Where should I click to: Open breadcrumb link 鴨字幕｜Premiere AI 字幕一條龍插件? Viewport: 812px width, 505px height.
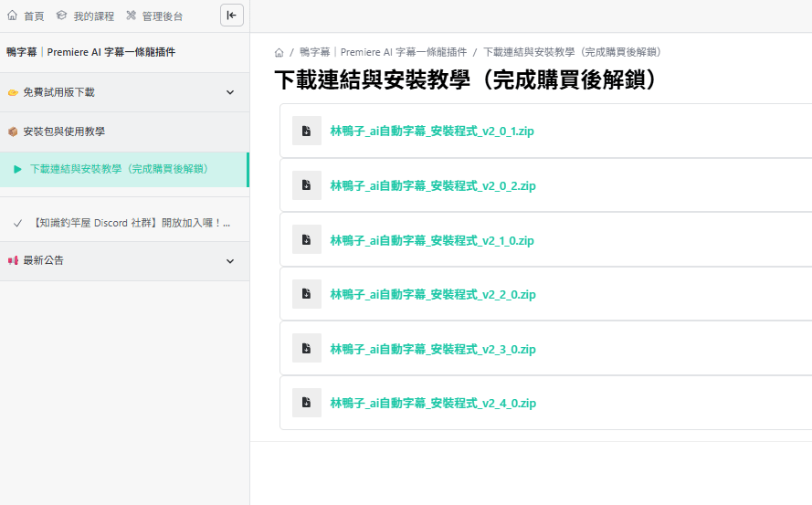(384, 52)
